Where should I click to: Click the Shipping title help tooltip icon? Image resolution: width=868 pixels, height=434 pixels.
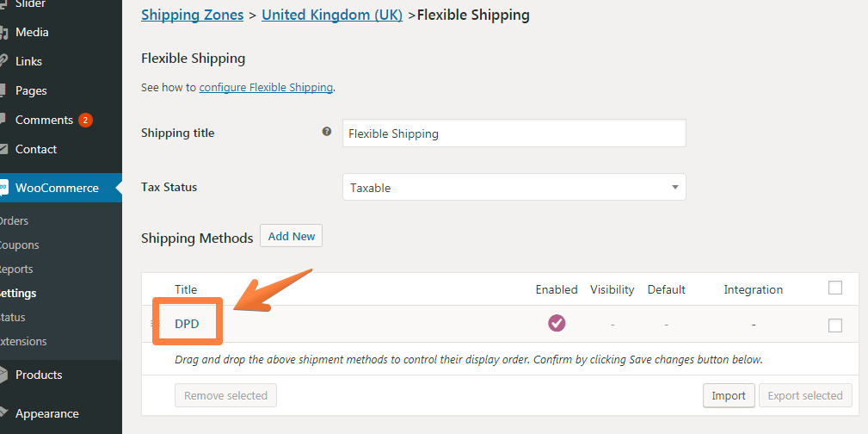[x=327, y=132]
